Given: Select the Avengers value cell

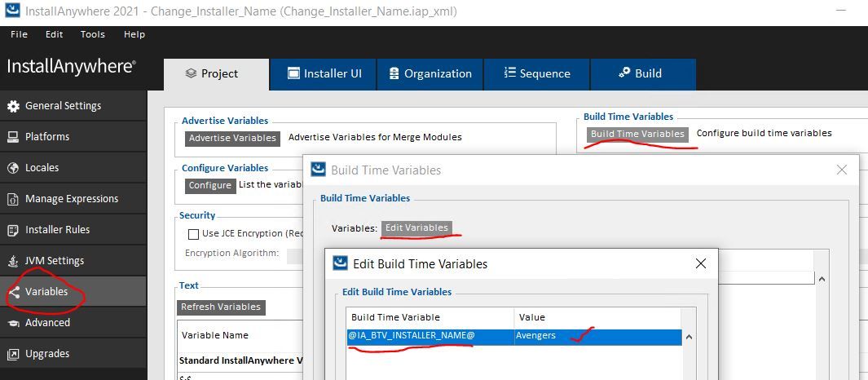Looking at the screenshot, I should point(598,336).
